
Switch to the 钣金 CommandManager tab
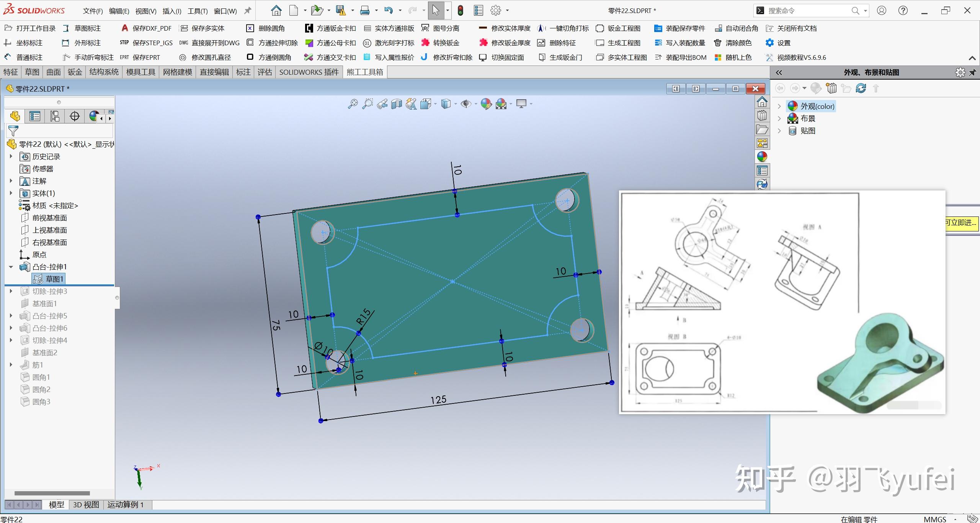75,72
